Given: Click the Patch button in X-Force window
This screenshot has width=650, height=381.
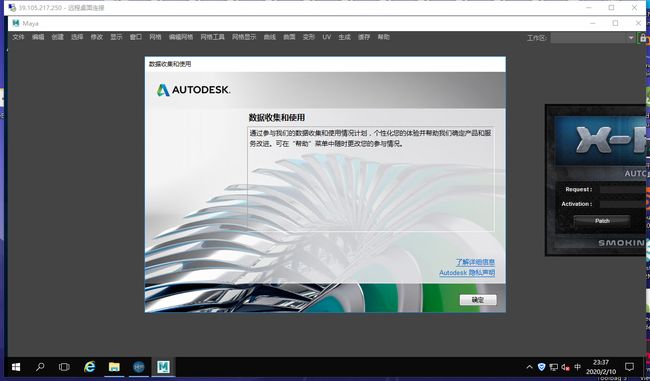Looking at the screenshot, I should [x=602, y=221].
